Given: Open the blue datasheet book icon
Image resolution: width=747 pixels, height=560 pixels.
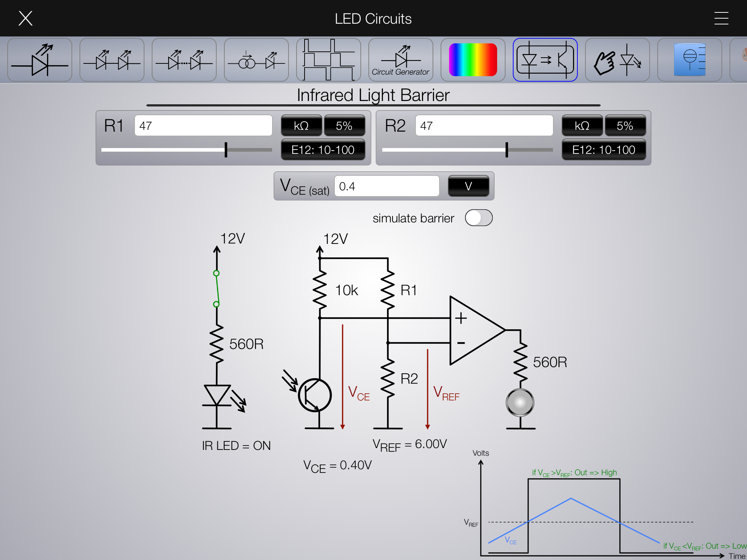Looking at the screenshot, I should tap(689, 60).
